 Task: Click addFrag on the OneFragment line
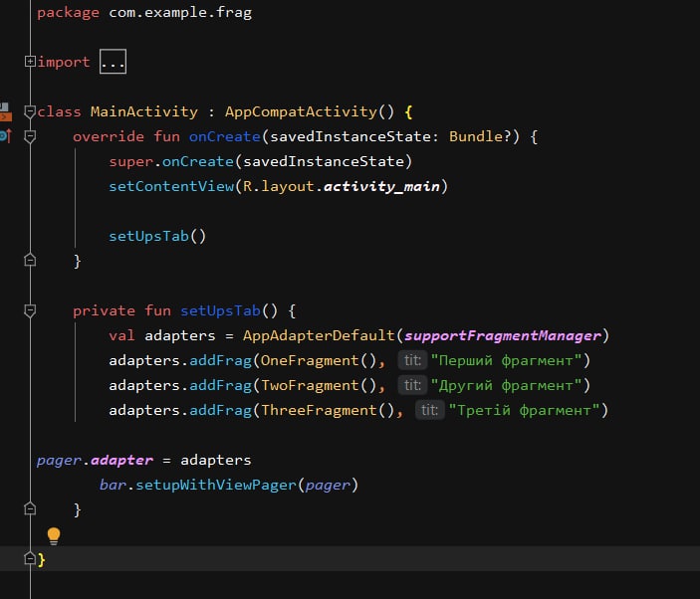pos(220,360)
